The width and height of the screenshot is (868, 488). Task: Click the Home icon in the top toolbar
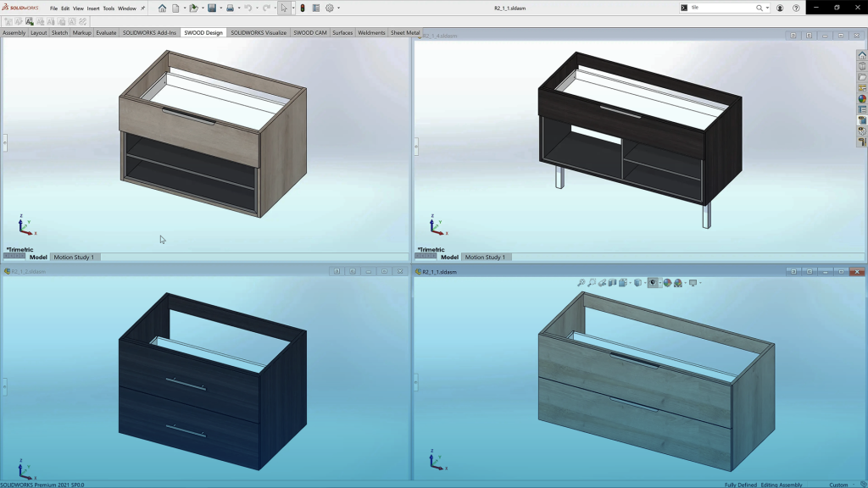click(x=162, y=8)
